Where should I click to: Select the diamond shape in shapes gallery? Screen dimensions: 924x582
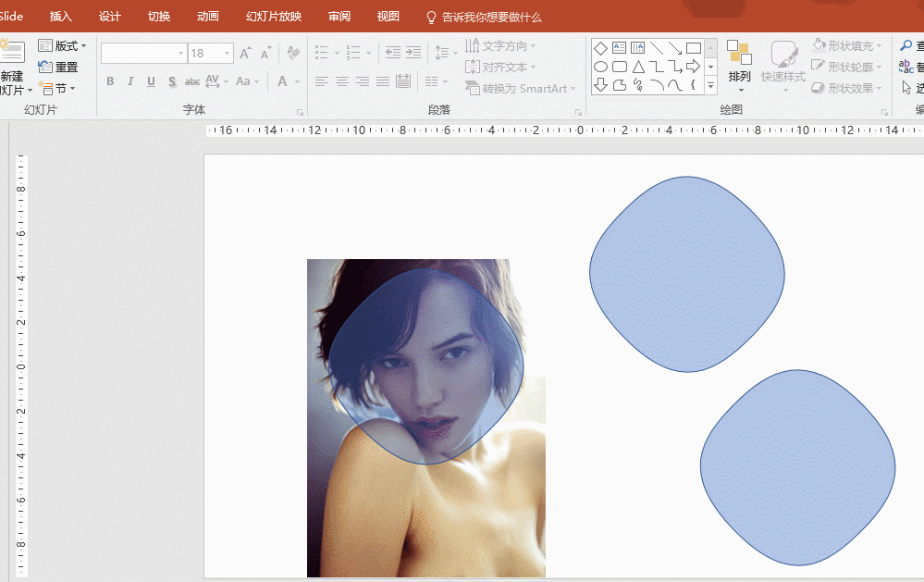pyautogui.click(x=600, y=48)
